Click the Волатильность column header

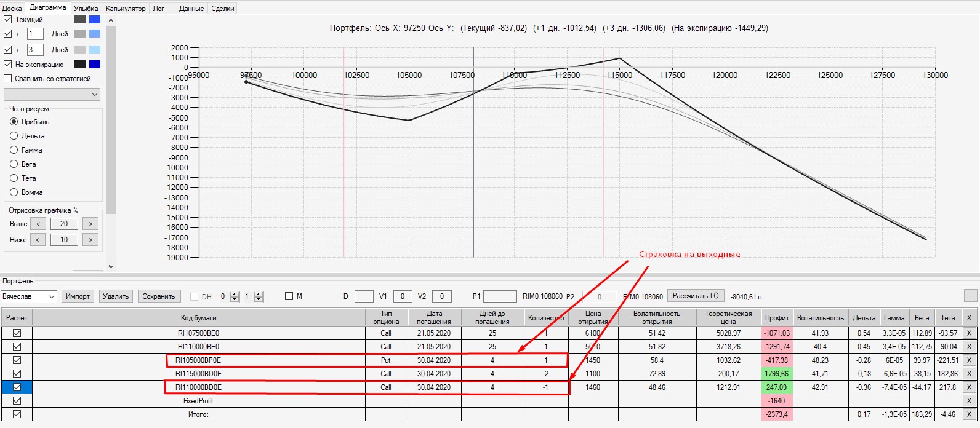click(821, 317)
